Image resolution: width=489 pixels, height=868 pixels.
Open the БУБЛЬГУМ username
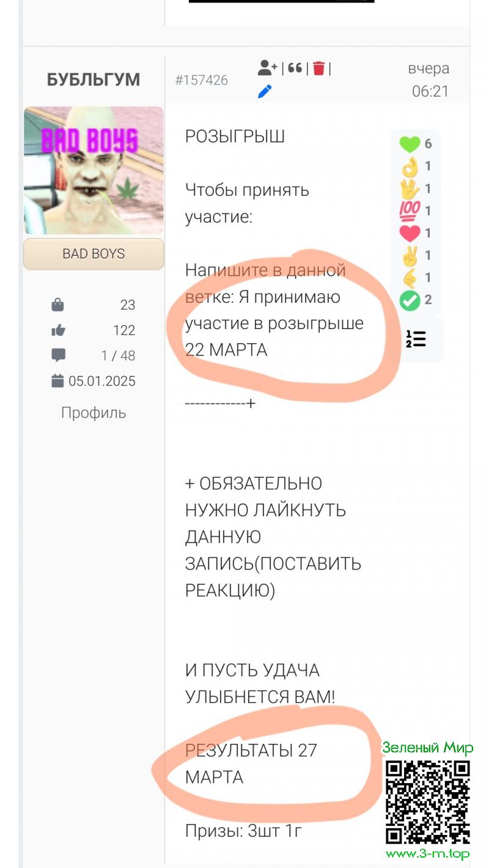[x=94, y=80]
